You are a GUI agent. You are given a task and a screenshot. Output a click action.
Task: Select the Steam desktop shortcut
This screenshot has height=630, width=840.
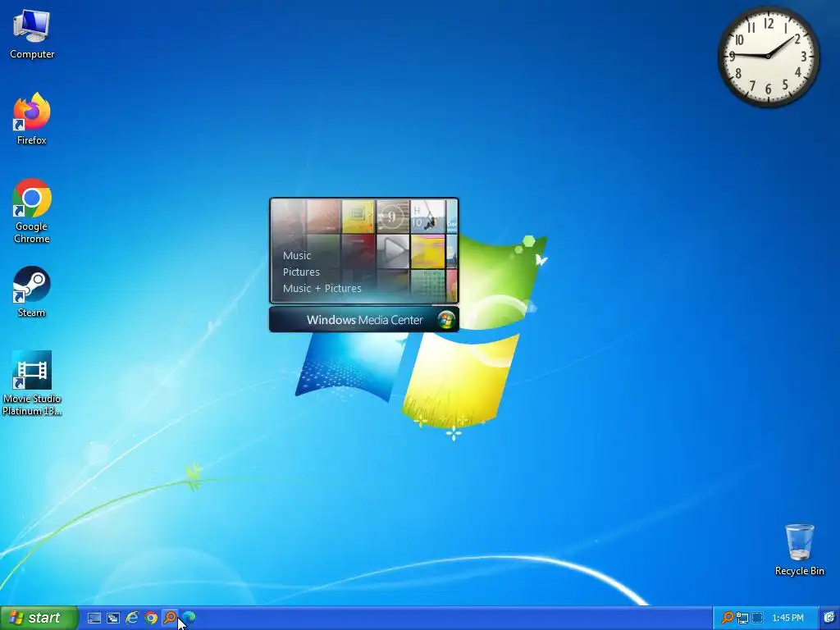pyautogui.click(x=32, y=292)
